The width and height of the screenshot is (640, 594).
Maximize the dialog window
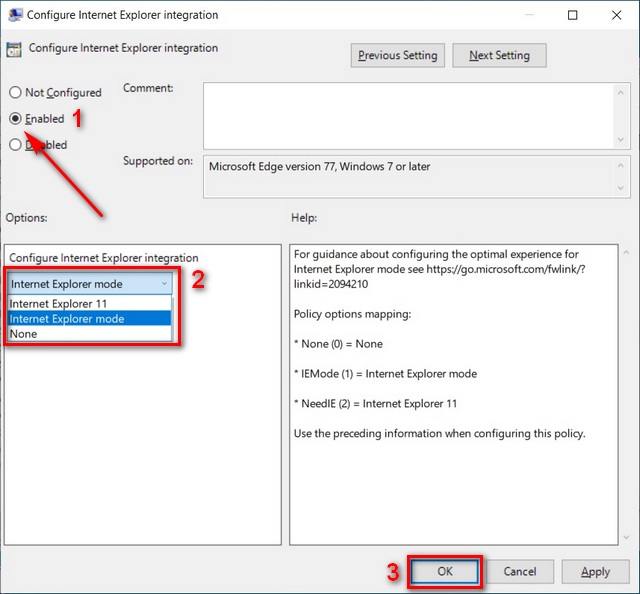tap(573, 15)
